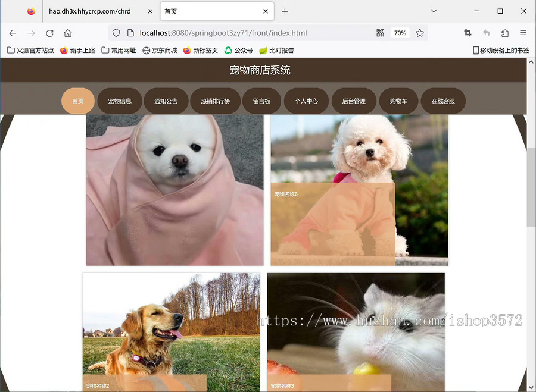Open 移动设备上的书签 folder
The height and width of the screenshot is (392, 536).
point(501,51)
